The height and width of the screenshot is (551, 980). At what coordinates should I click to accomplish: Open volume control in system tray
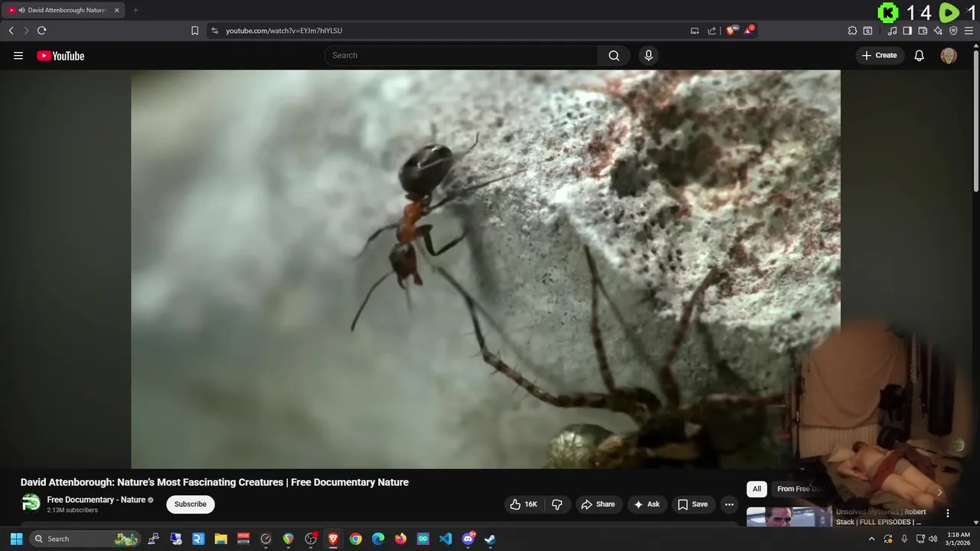pos(933,539)
